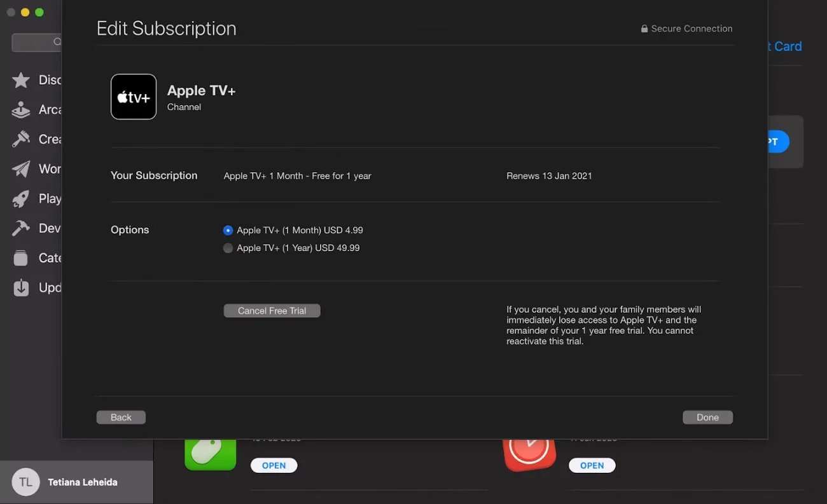
Task: Click the Renews 13 Jan 2021 text
Action: pos(549,176)
